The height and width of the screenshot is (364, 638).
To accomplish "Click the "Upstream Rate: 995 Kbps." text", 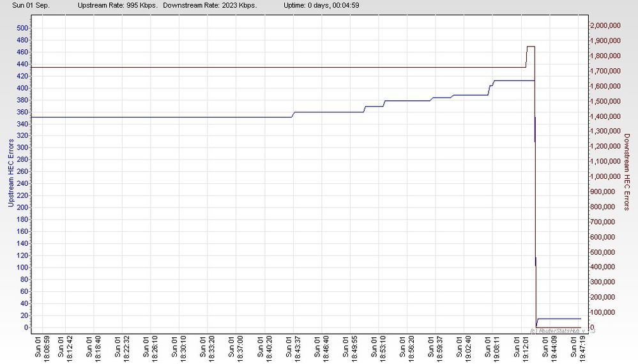I will click(x=118, y=5).
